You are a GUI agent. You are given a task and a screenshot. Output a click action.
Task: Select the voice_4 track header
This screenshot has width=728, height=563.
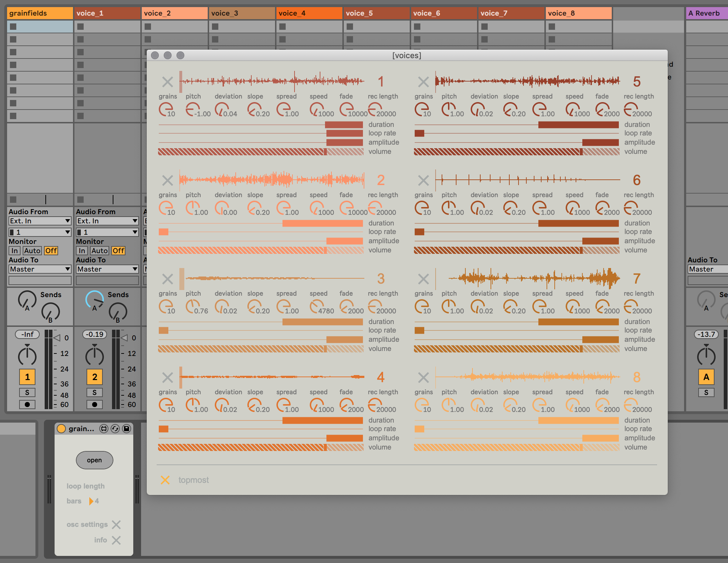coord(309,13)
